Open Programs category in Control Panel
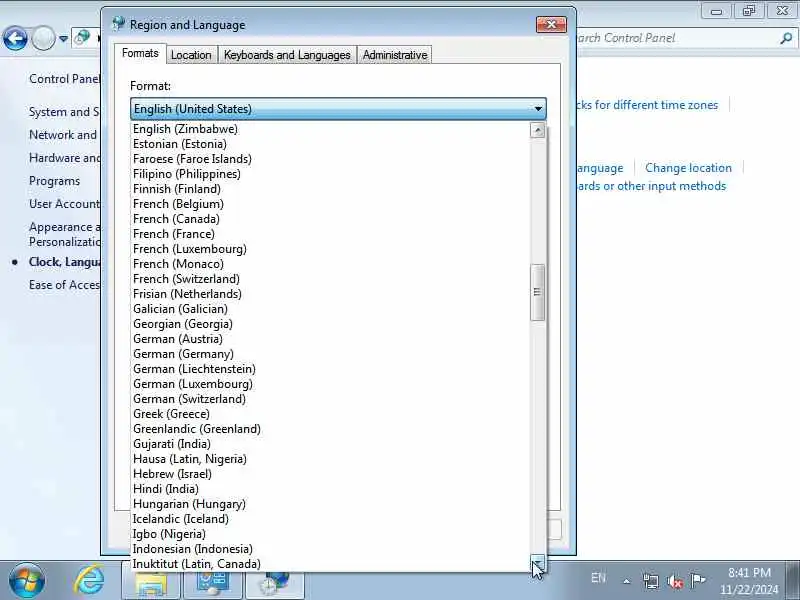Image resolution: width=800 pixels, height=600 pixels. [x=55, y=181]
